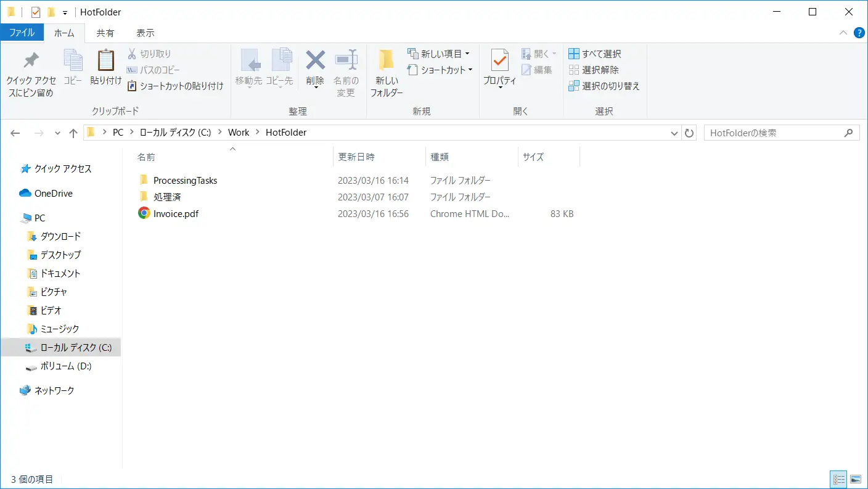
Task: Click Select All in the ribbon
Action: click(x=595, y=54)
